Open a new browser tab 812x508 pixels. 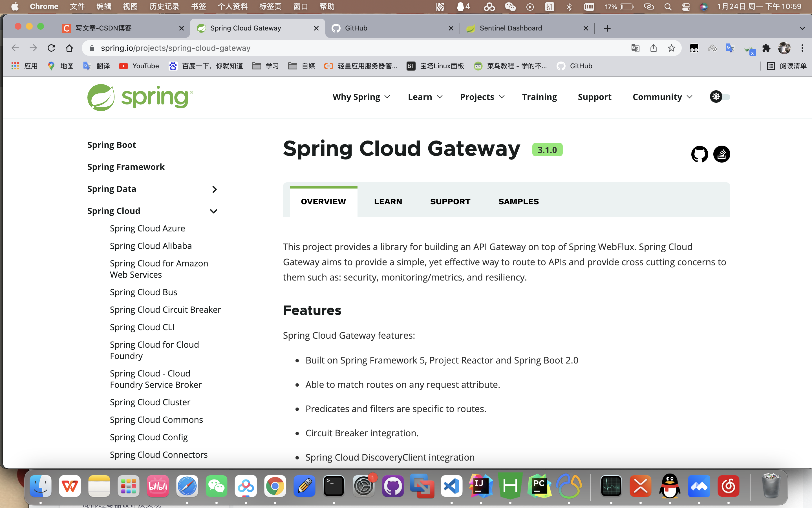coord(607,28)
